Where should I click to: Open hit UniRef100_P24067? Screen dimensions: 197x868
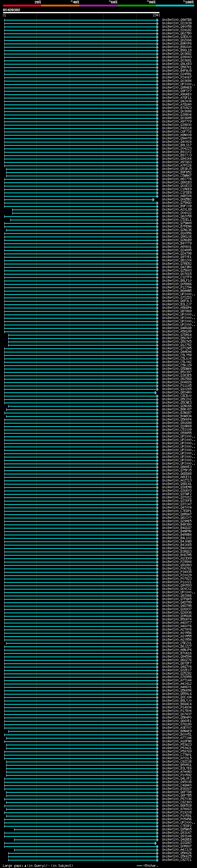point(177,78)
